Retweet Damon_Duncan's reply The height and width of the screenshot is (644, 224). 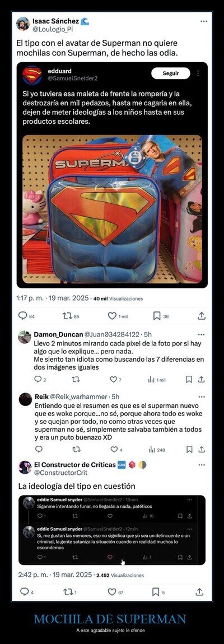[76, 380]
